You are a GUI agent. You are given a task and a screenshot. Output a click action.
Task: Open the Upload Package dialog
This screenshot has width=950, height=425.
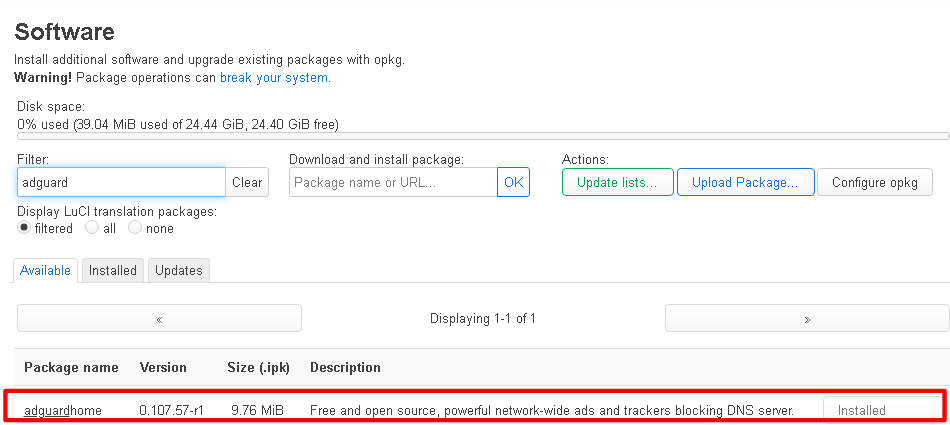pos(745,182)
